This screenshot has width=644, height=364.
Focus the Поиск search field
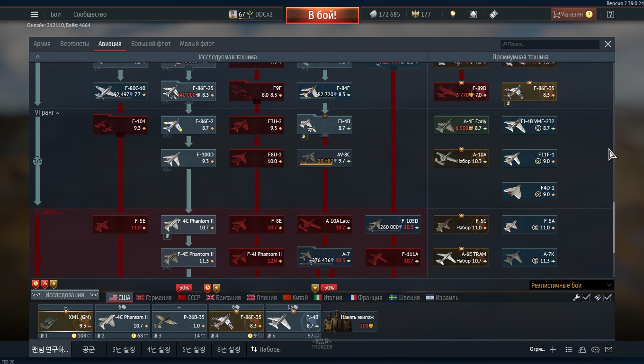[550, 44]
